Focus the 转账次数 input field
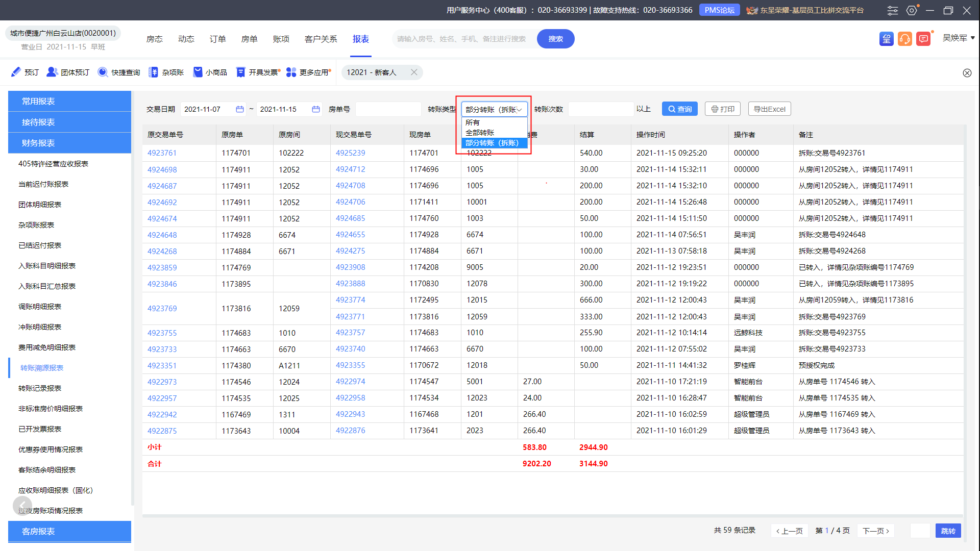The image size is (980, 551). [x=601, y=109]
